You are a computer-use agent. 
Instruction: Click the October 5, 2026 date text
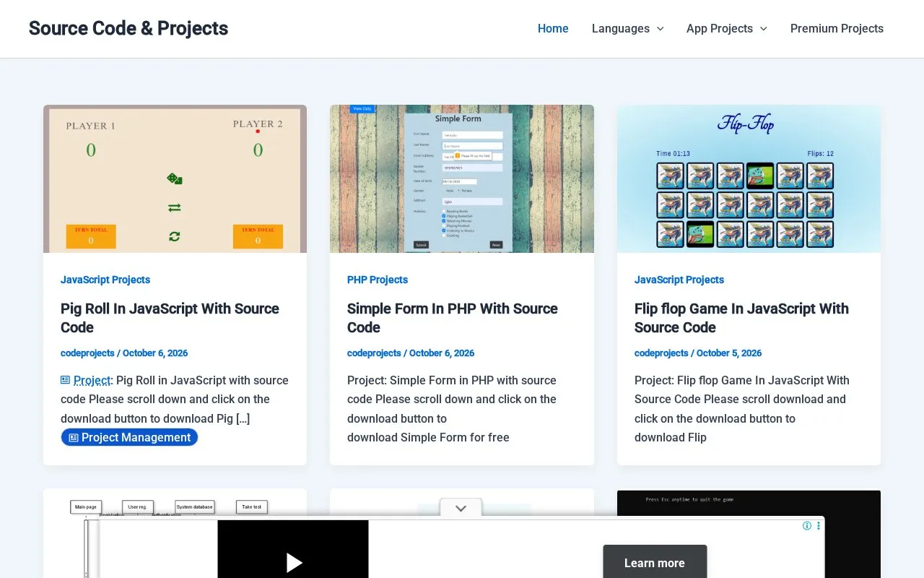(729, 353)
